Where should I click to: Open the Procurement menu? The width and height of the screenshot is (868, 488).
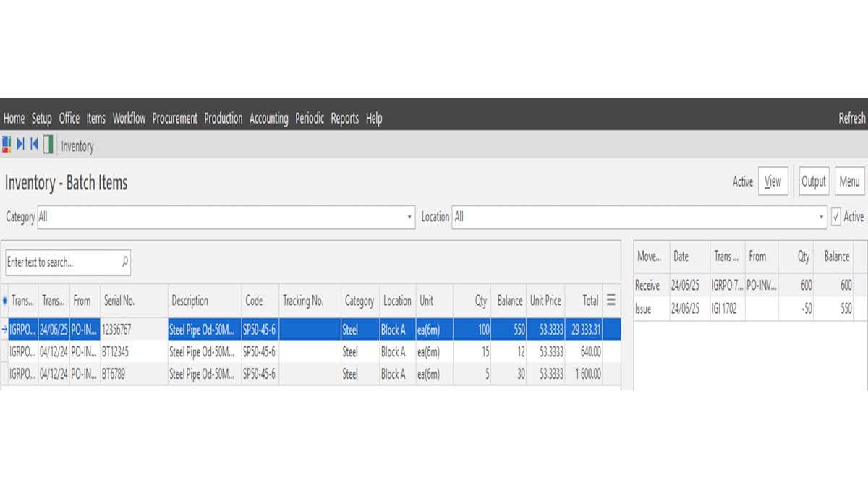[x=174, y=119]
